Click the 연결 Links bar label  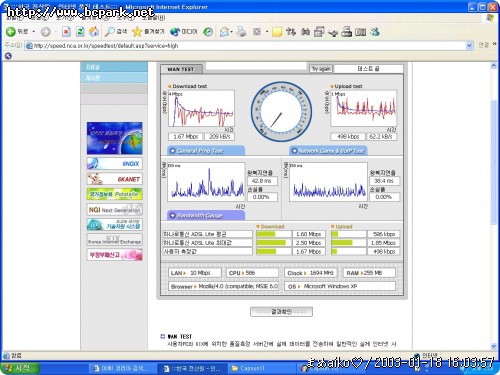(x=483, y=45)
